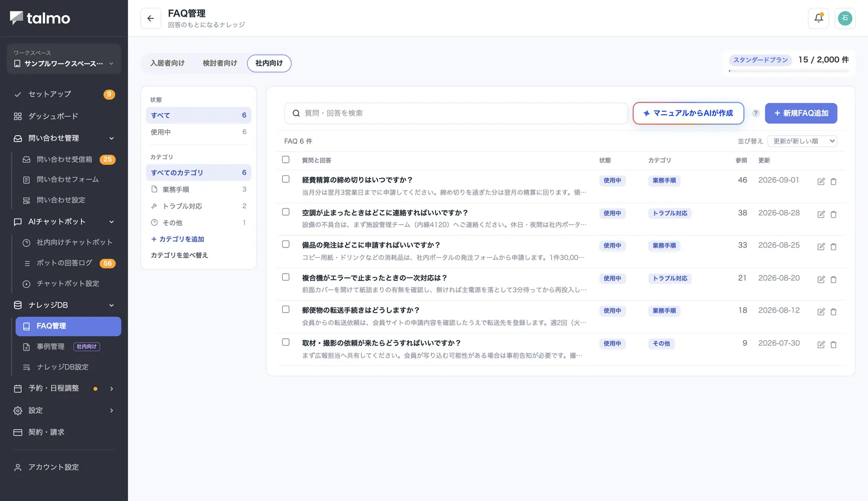The width and height of the screenshot is (868, 501).
Task: Switch to the 入居者向け tab
Action: point(168,64)
